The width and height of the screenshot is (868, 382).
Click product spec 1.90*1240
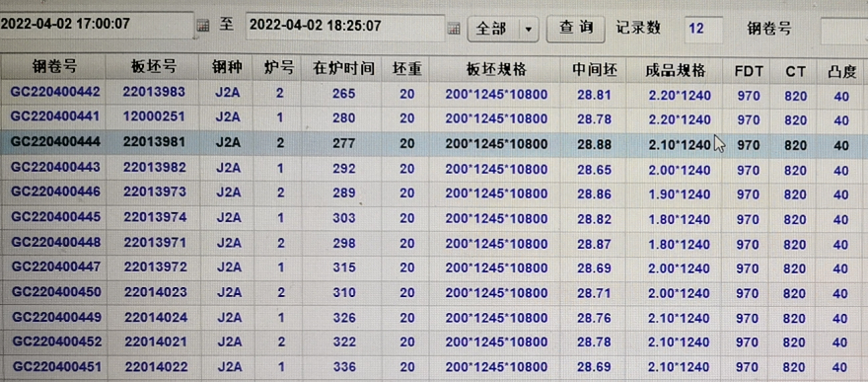point(680,194)
